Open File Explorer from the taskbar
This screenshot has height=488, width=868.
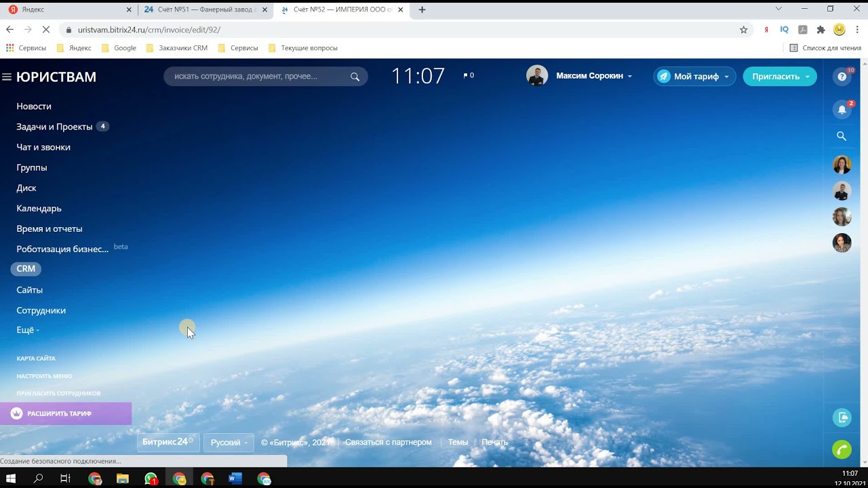click(123, 479)
